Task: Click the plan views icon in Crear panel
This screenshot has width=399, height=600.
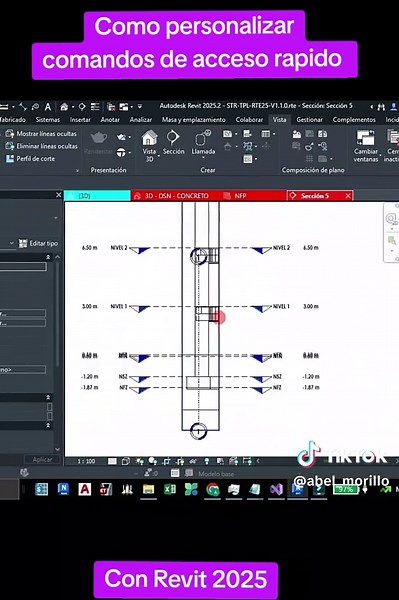Action: [x=228, y=134]
